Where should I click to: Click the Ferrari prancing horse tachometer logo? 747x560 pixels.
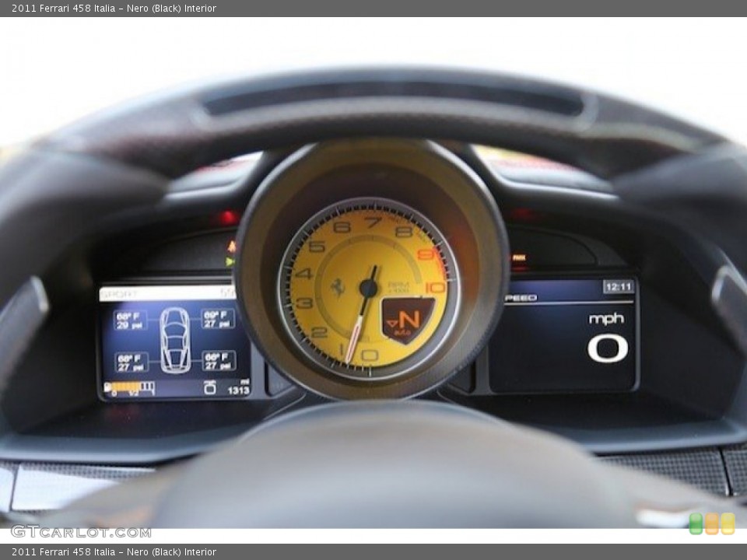[338, 287]
